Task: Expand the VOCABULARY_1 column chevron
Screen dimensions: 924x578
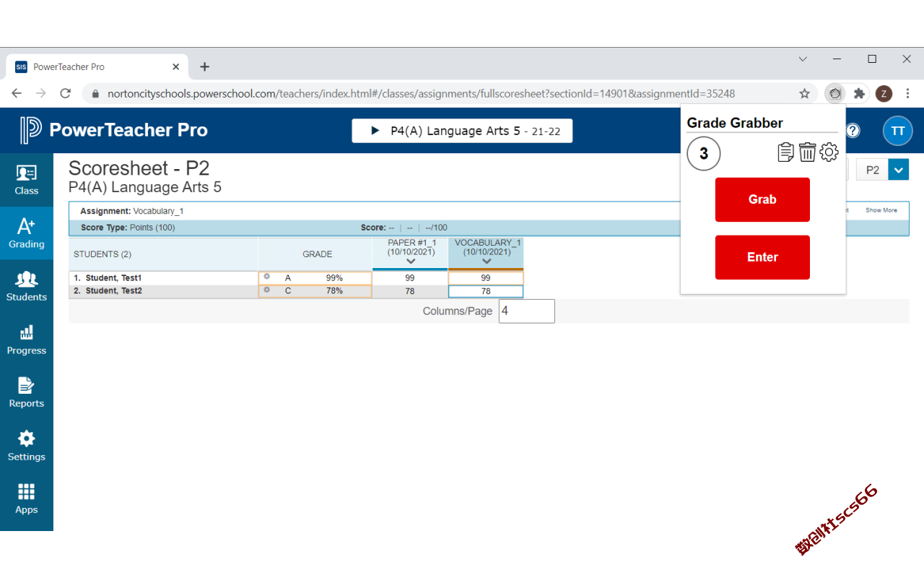Action: (487, 262)
